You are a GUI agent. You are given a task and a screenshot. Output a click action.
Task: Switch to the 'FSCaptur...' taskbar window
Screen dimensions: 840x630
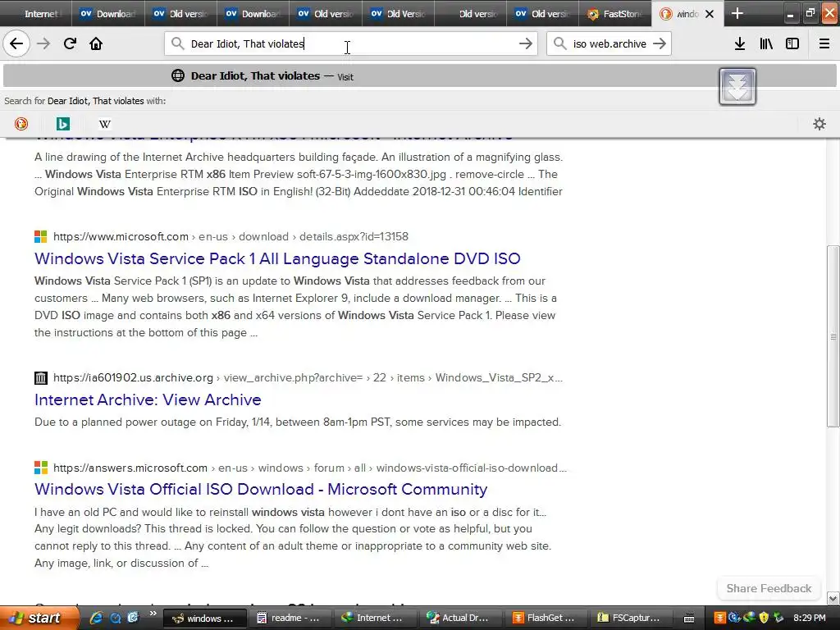click(629, 618)
